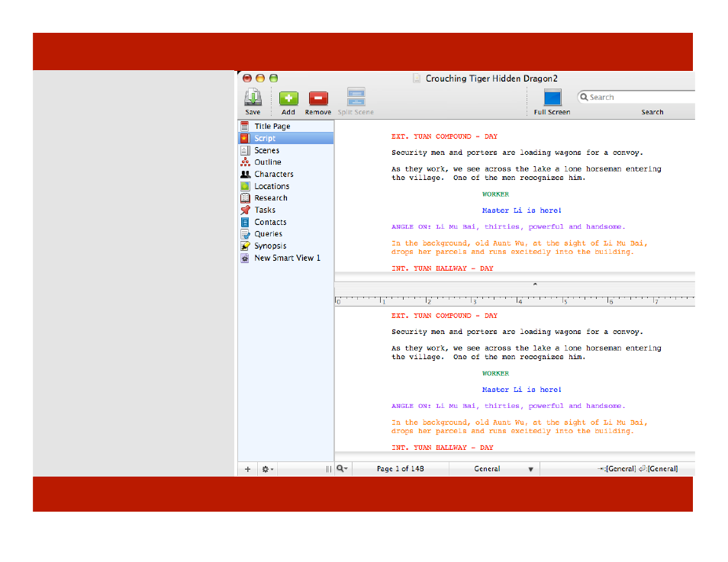Click the Split Scene toolbar icon
Image resolution: width=728 pixels, height=562 pixels.
[356, 97]
